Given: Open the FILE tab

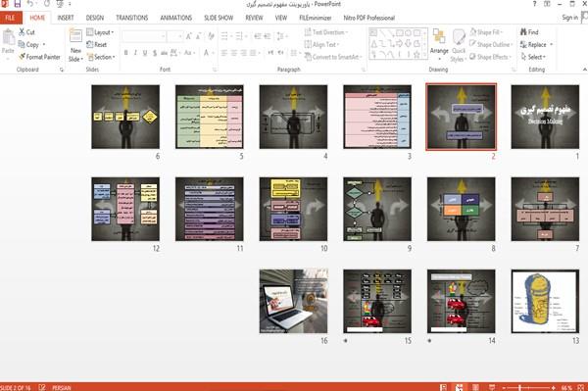Looking at the screenshot, I should pyautogui.click(x=11, y=18).
